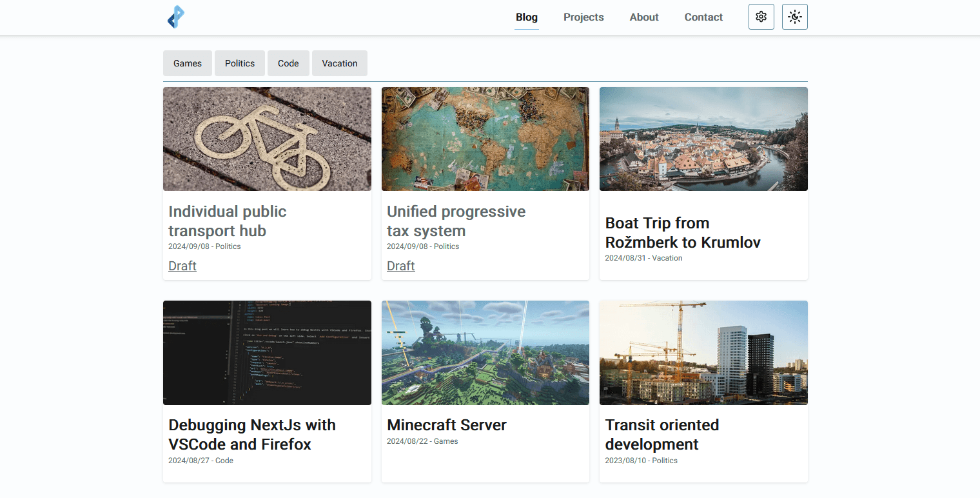Open 'Debugging NextJs with VSCode and Firefox' title
Viewport: 980px width, 498px height.
252,435
